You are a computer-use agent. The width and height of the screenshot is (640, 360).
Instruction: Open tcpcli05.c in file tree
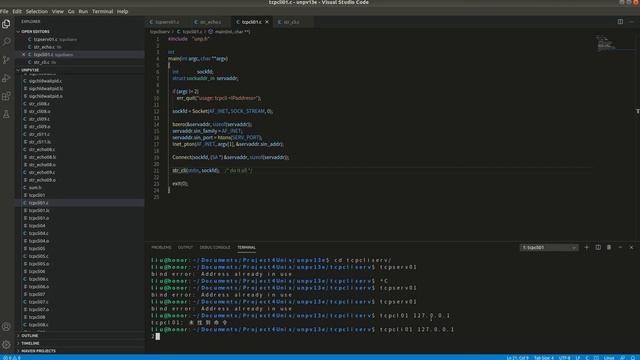click(x=80, y=256)
